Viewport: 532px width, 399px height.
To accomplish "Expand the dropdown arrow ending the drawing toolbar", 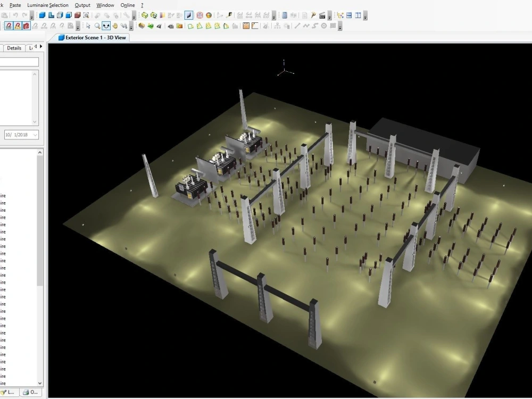I will click(339, 26).
